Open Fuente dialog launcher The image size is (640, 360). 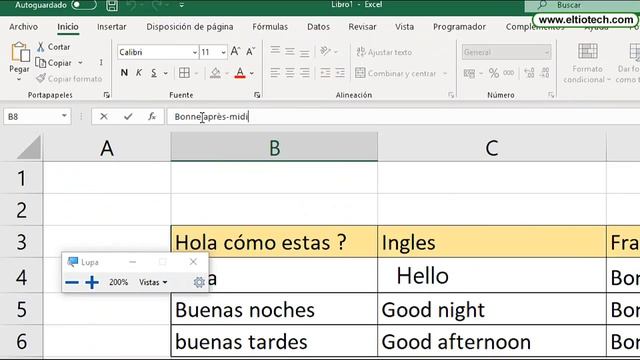pyautogui.click(x=257, y=95)
